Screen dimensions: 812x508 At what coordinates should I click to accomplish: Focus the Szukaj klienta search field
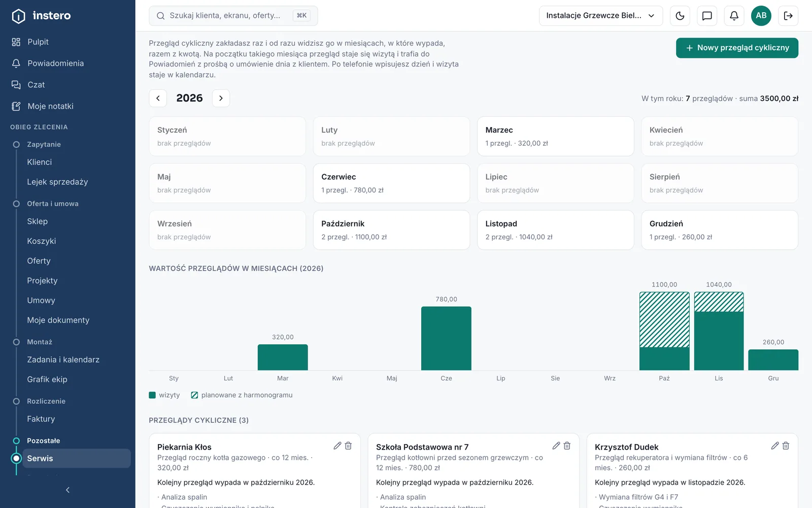(233, 16)
